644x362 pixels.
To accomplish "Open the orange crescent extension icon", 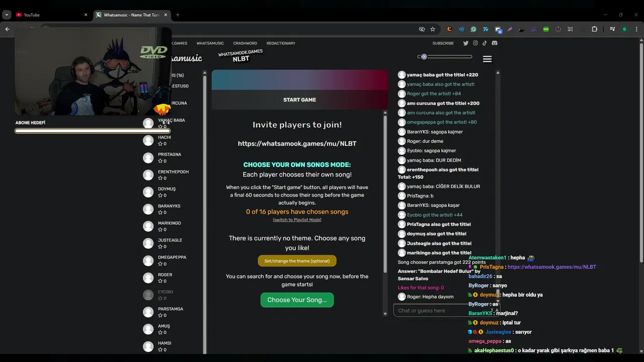I will [x=449, y=29].
